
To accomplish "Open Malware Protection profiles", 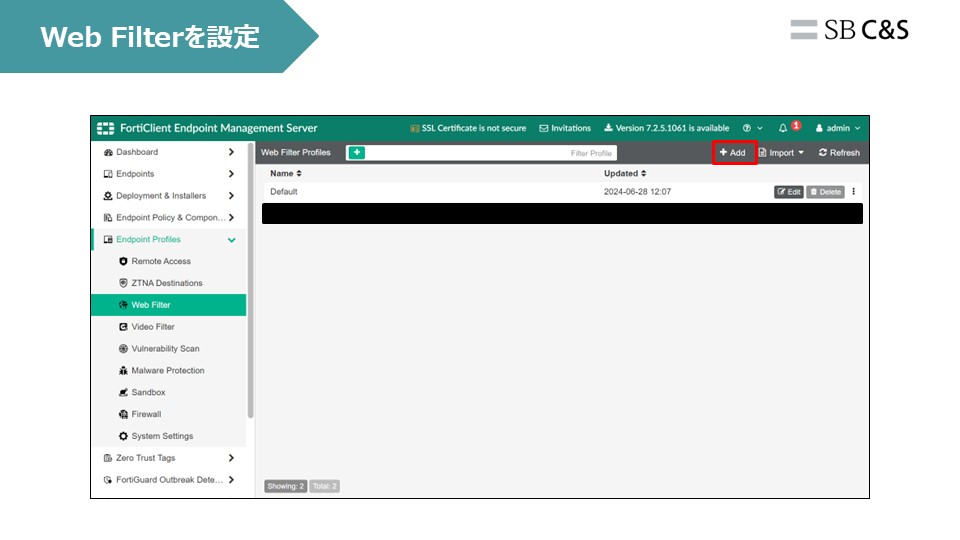I will pyautogui.click(x=168, y=370).
